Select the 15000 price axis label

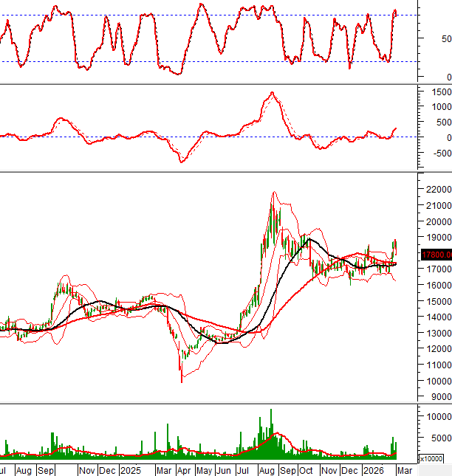pos(436,301)
